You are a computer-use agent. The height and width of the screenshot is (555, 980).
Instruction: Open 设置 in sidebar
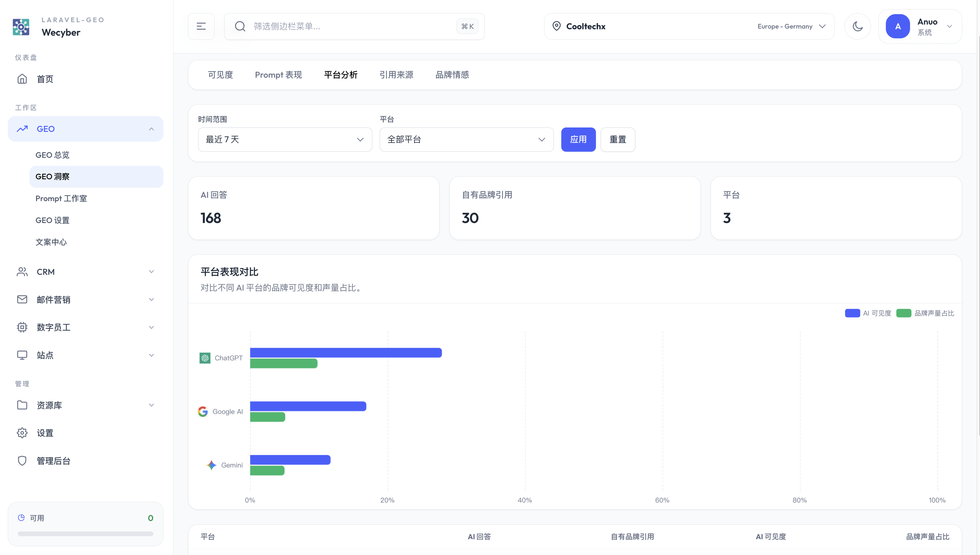[x=85, y=433]
